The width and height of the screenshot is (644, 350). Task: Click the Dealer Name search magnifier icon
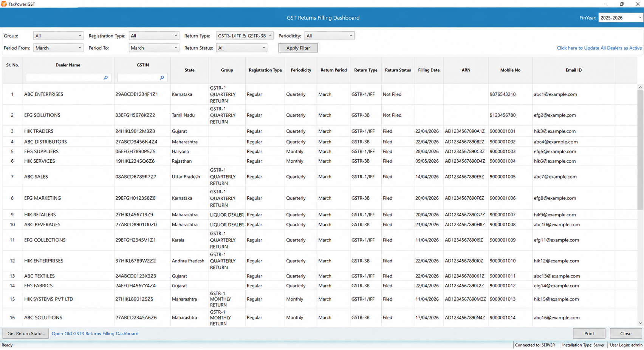click(x=105, y=77)
